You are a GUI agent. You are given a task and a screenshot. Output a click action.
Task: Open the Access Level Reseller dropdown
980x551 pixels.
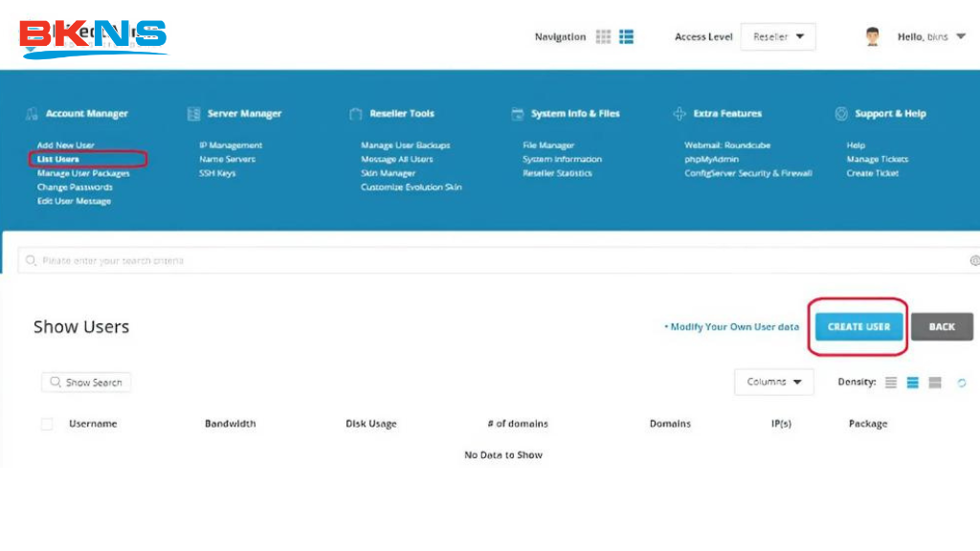[777, 36]
